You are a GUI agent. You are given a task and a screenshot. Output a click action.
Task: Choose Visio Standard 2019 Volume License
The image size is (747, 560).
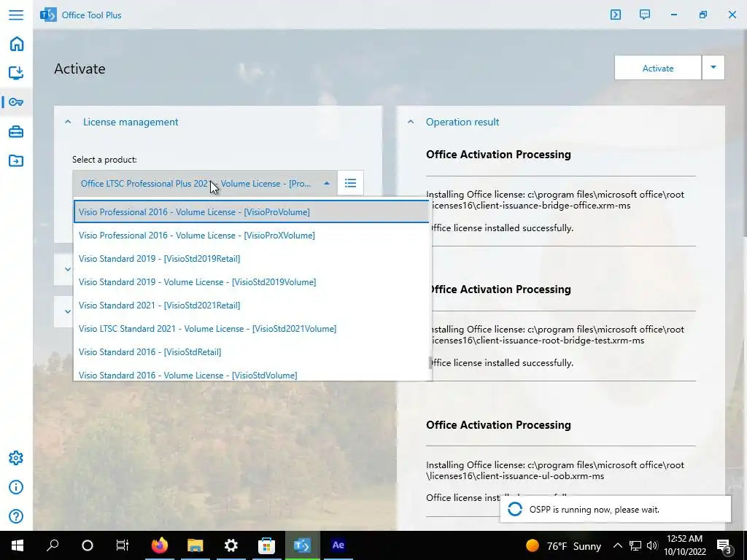pos(252,282)
